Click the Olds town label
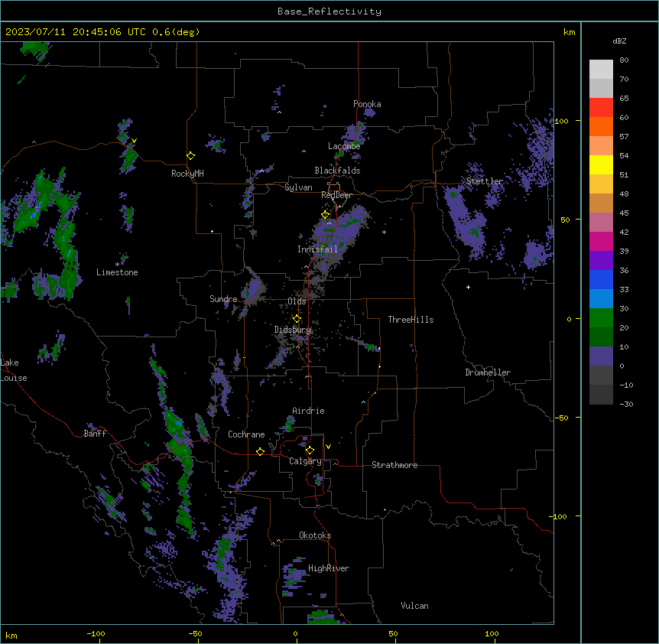The width and height of the screenshot is (659, 644). pyautogui.click(x=297, y=301)
